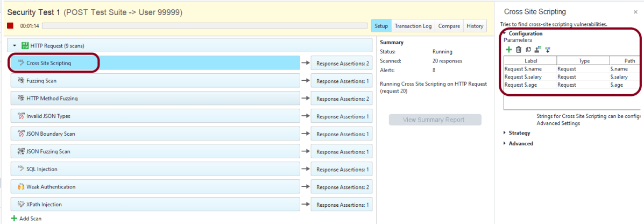The width and height of the screenshot is (644, 224).
Task: Click the green plus Add Parameter icon
Action: [509, 50]
